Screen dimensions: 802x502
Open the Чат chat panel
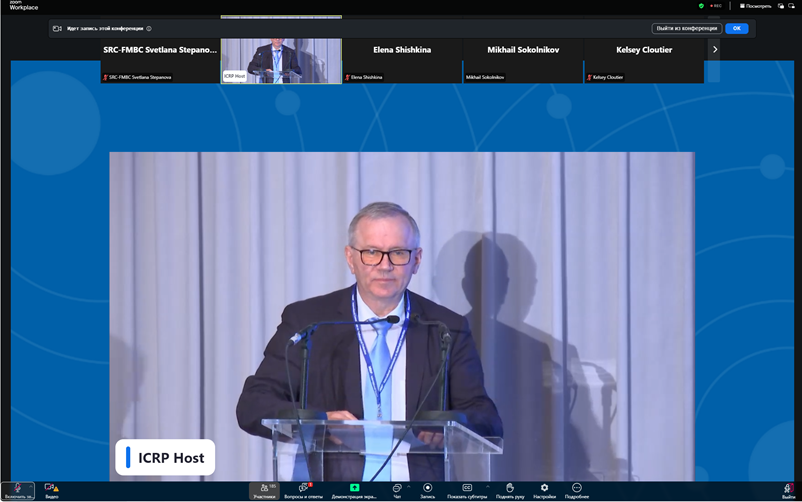[x=397, y=489]
